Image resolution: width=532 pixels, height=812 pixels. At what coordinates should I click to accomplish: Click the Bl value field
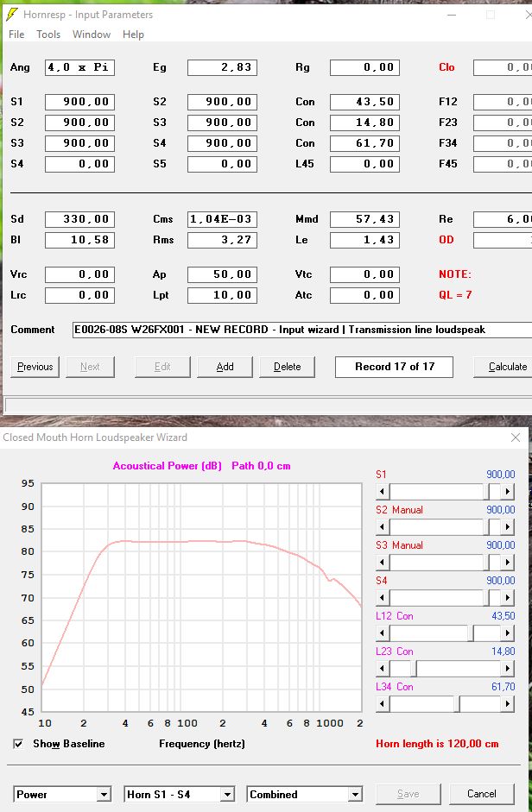coord(79,240)
